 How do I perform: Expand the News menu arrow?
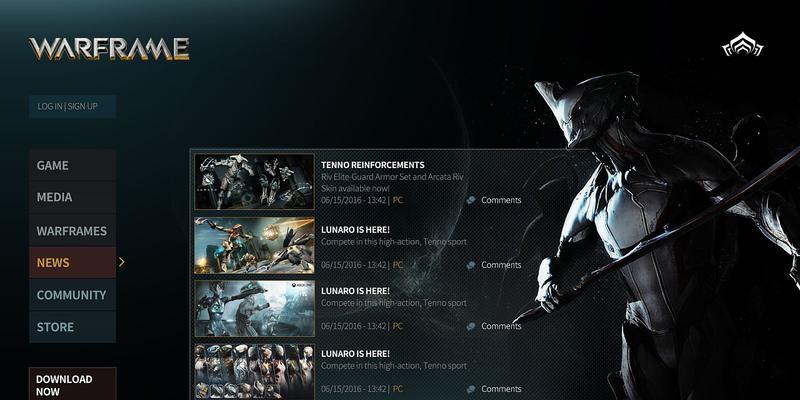coord(121,262)
